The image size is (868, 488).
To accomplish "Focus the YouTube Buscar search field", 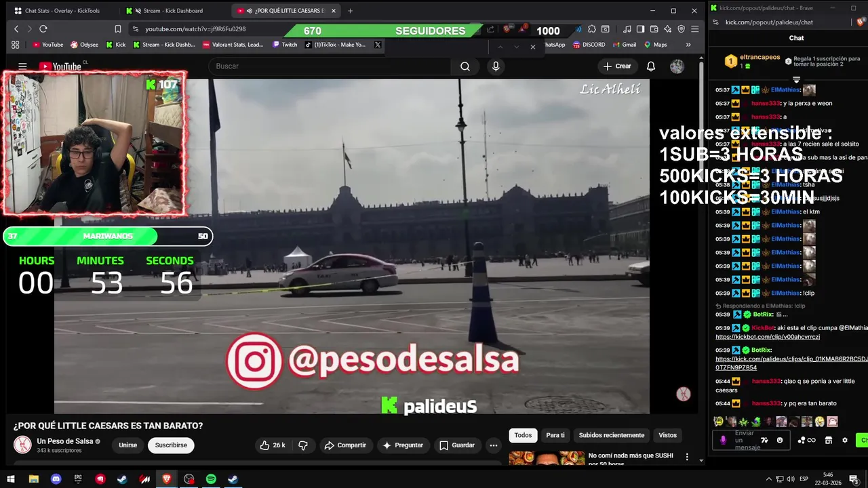I will (x=330, y=66).
